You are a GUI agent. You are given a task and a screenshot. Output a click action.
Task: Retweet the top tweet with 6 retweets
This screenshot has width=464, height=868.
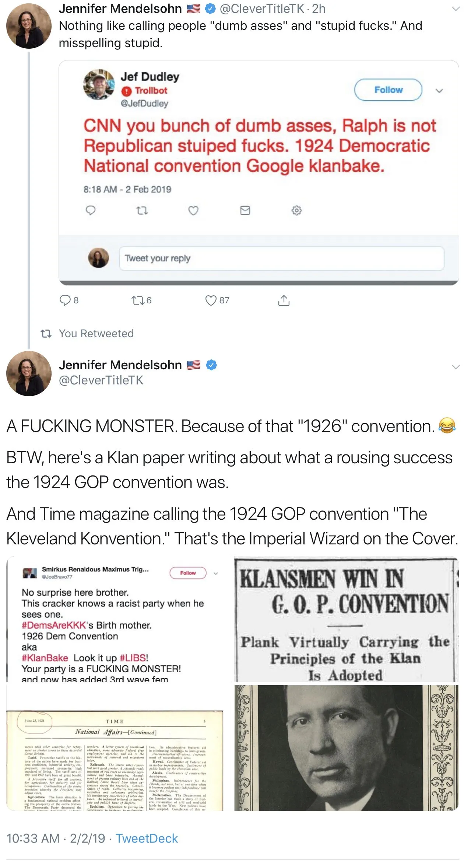(138, 300)
